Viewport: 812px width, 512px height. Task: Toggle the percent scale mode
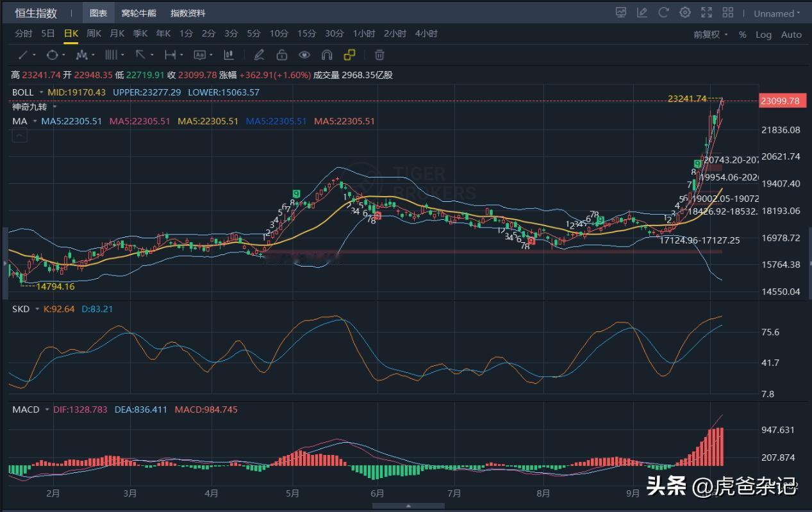(742, 35)
